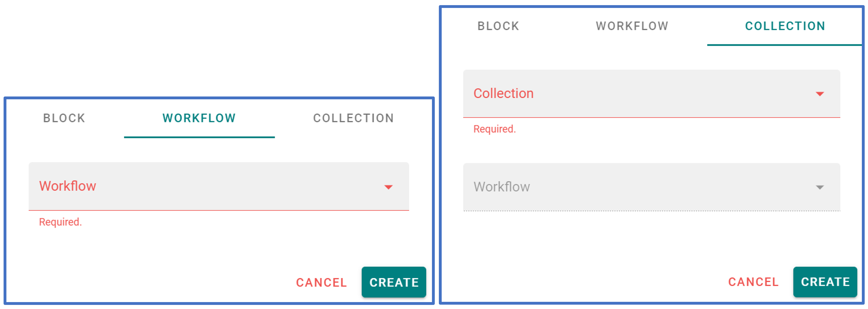Switch to WORKFLOW tab in the Collection-active dialog
The height and width of the screenshot is (309, 868).
click(632, 26)
